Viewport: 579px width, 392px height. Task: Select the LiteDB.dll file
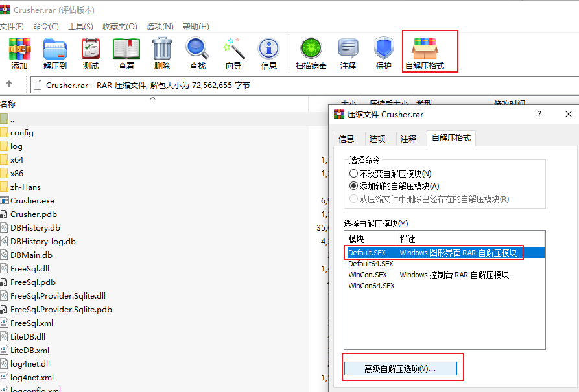(x=28, y=337)
